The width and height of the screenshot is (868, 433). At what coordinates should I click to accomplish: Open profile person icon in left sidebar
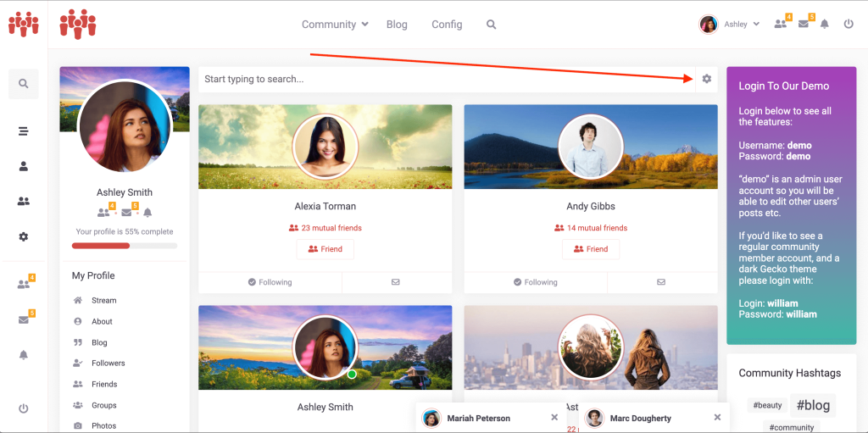pos(23,166)
